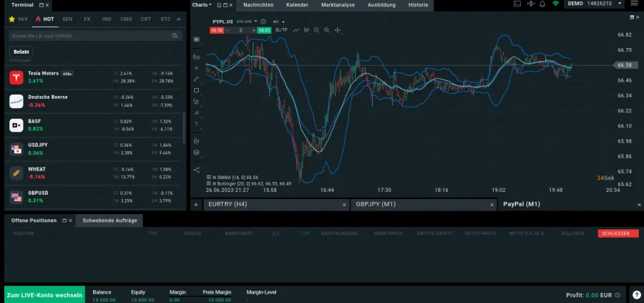Decrease volume with the minus stepper
Screen dimensions: 644x303
(x=227, y=30)
